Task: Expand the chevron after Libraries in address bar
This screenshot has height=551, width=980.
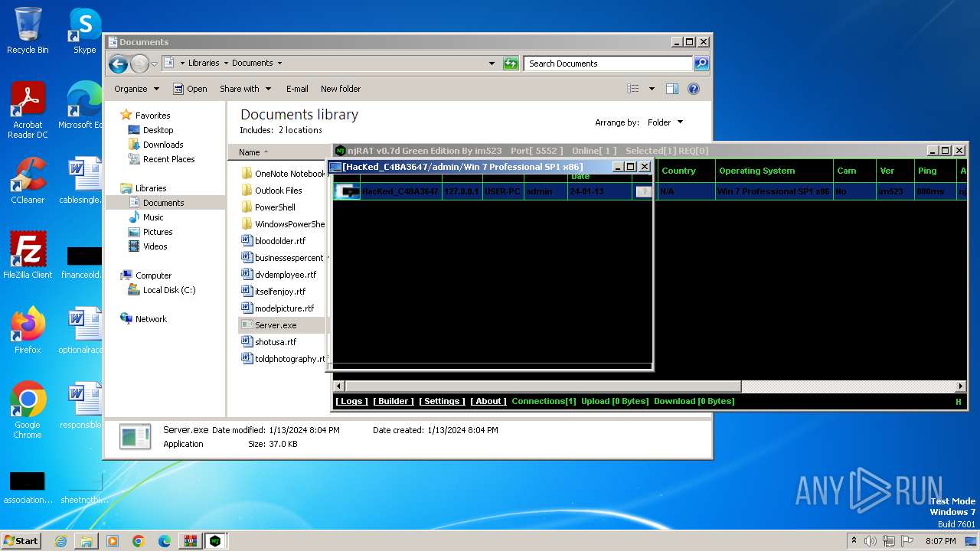Action: click(x=225, y=64)
